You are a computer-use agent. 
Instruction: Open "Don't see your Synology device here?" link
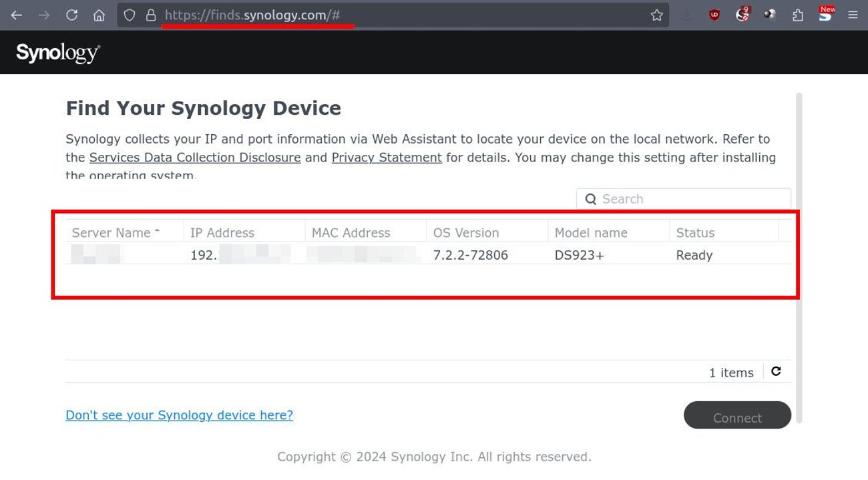[x=179, y=415]
